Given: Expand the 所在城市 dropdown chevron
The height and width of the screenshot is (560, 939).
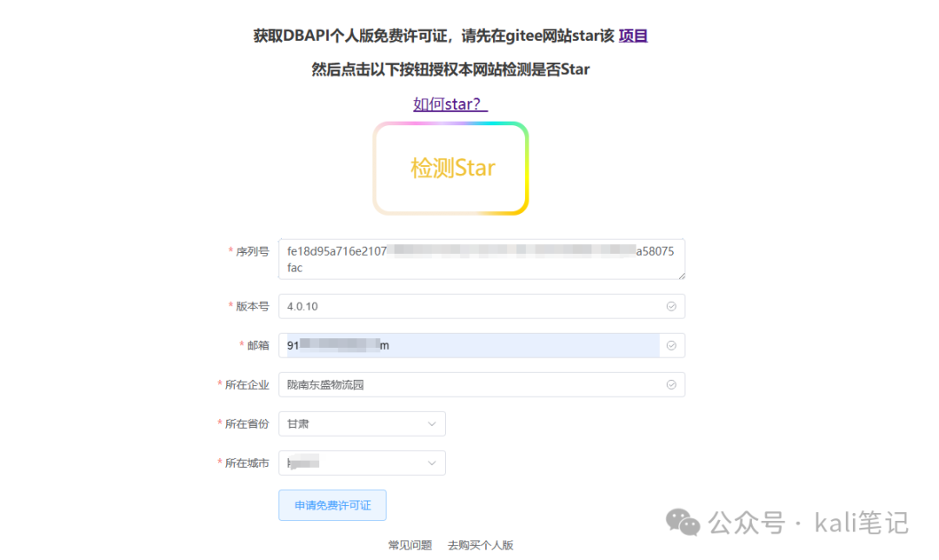Looking at the screenshot, I should tap(432, 463).
